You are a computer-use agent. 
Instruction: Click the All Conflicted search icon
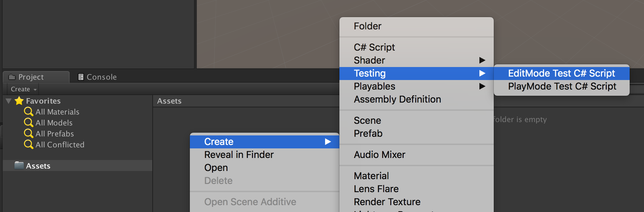pos(28,144)
